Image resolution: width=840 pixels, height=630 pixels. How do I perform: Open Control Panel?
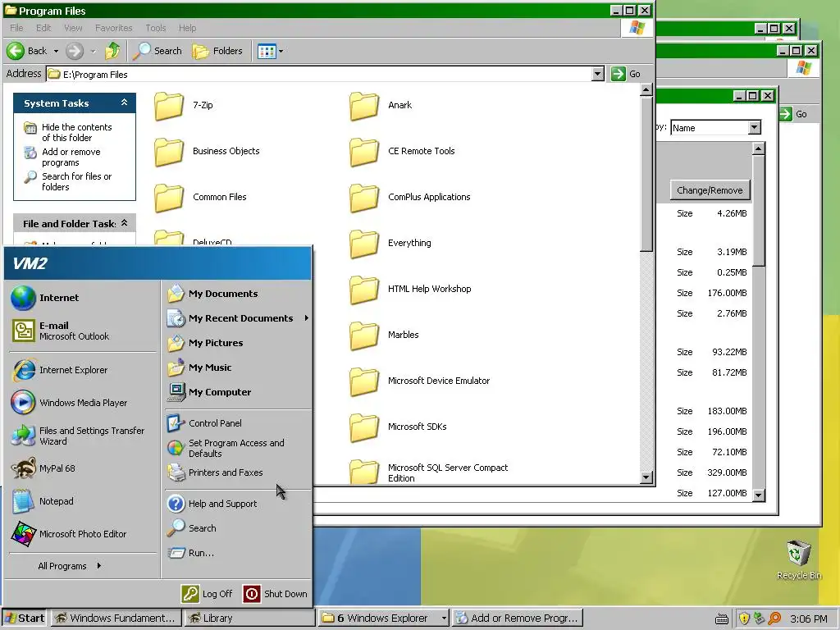coord(238,423)
